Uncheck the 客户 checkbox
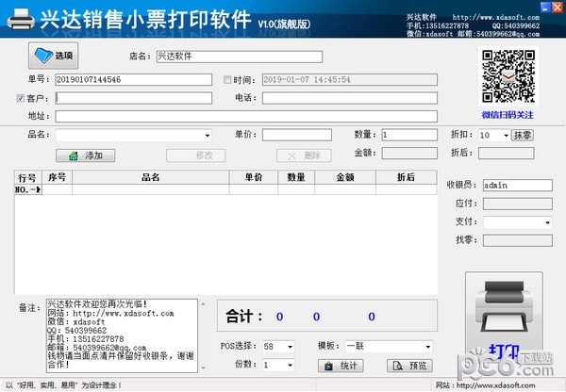Image resolution: width=566 pixels, height=392 pixels. [21, 98]
